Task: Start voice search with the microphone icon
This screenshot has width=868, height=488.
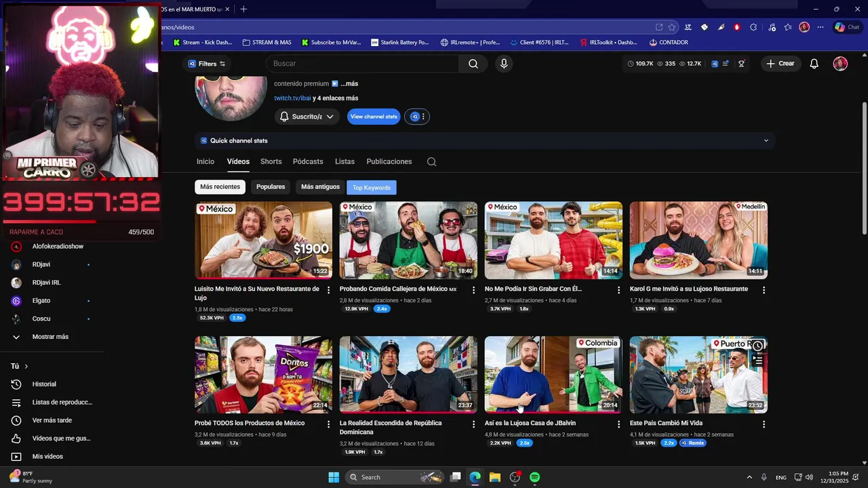Action: point(503,64)
